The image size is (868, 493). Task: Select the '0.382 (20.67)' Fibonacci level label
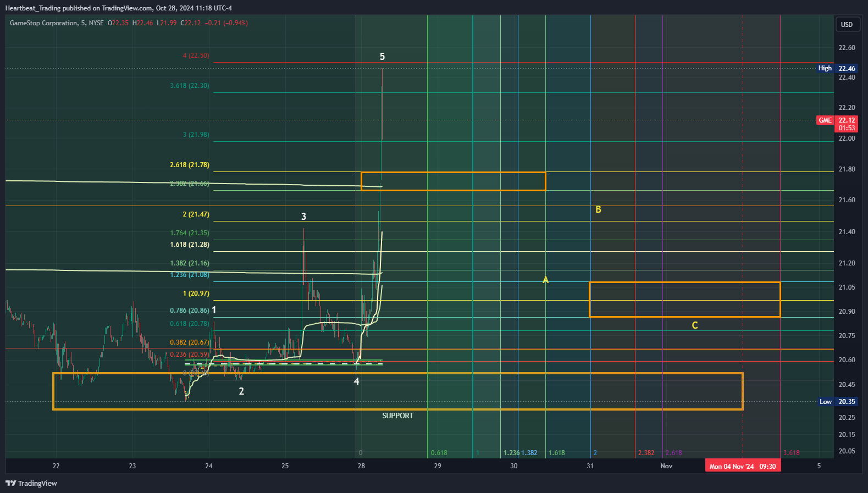tap(190, 342)
